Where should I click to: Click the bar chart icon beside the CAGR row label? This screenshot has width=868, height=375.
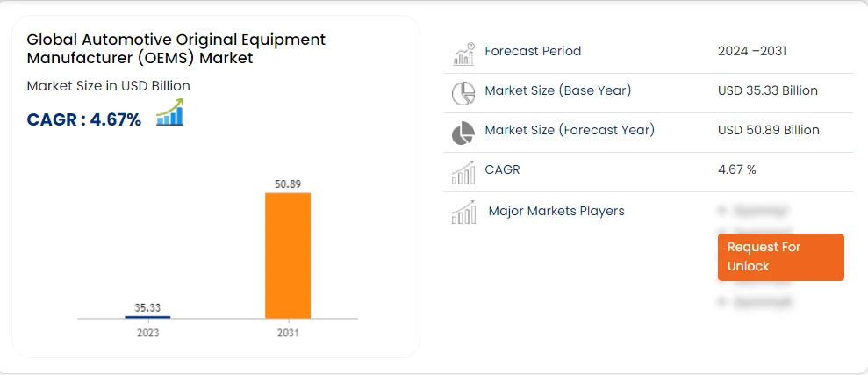[463, 172]
